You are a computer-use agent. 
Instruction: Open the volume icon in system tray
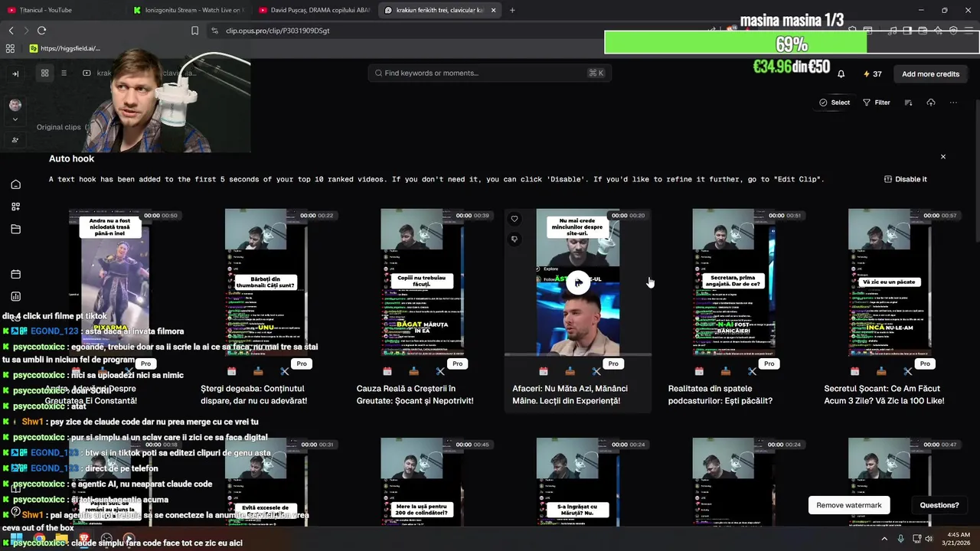pyautogui.click(x=929, y=539)
